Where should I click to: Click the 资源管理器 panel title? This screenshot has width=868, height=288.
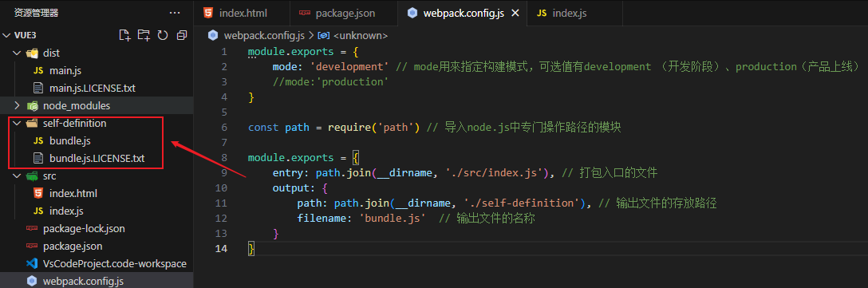click(x=36, y=13)
